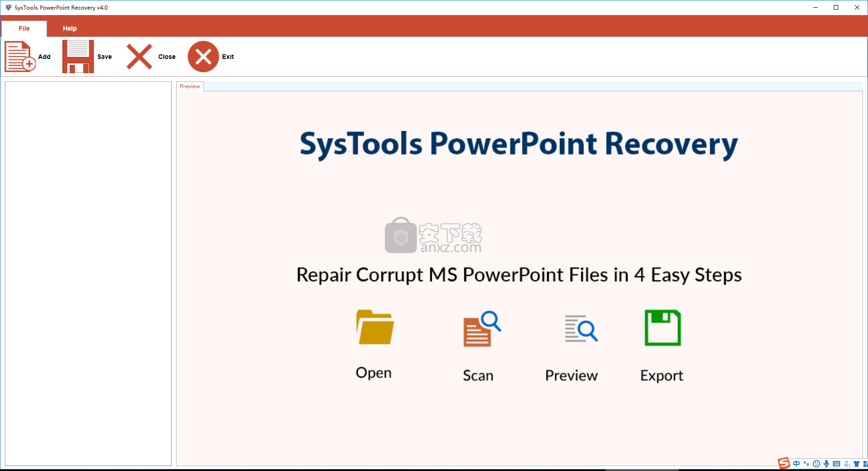Click the empty file list panel
The width and height of the screenshot is (868, 471).
coord(89,274)
